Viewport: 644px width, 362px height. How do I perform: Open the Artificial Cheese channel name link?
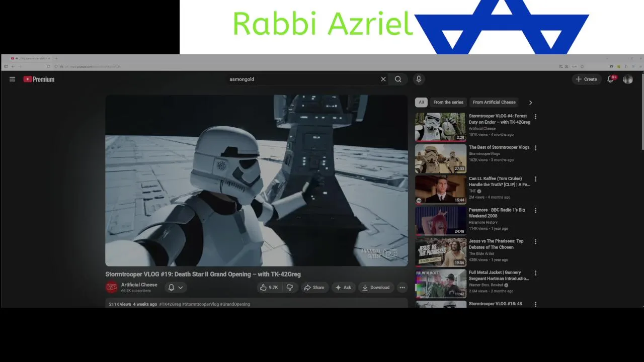coord(139,285)
